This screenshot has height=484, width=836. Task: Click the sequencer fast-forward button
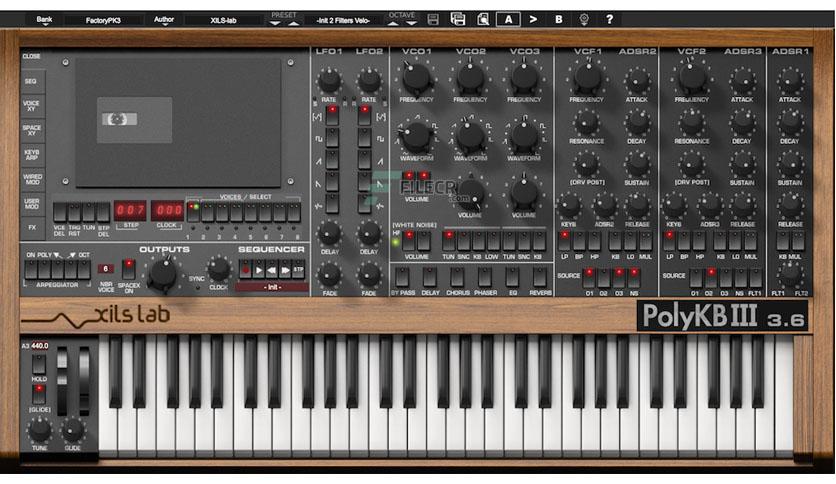point(285,270)
